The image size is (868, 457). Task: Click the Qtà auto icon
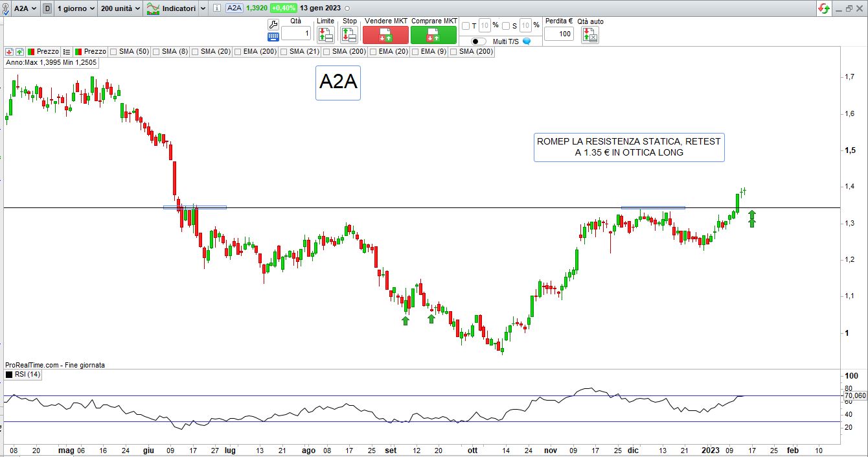point(589,35)
